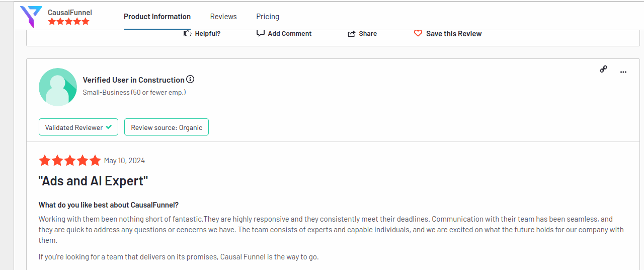Open the three-dot review options menu

coord(623,72)
